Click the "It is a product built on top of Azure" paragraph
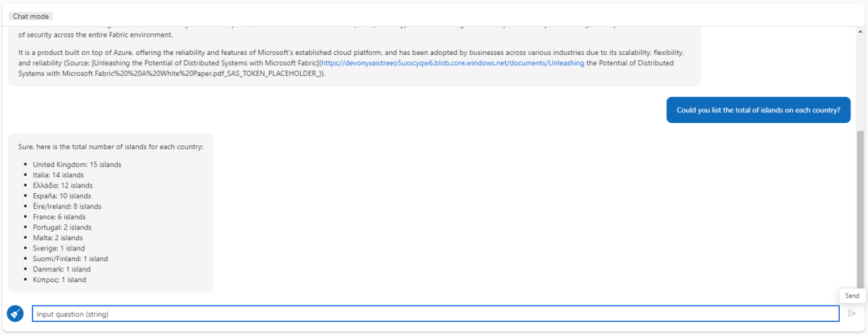The width and height of the screenshot is (868, 335). (x=351, y=63)
